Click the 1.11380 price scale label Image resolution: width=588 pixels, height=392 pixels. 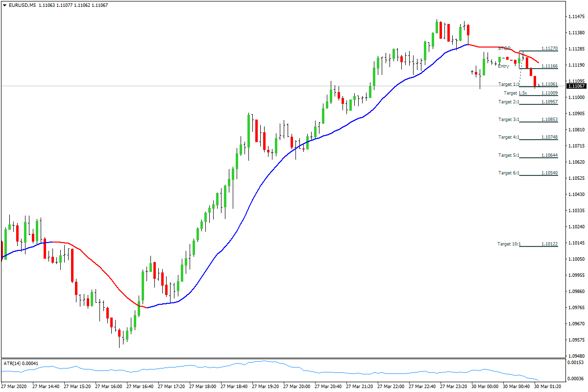pos(576,33)
